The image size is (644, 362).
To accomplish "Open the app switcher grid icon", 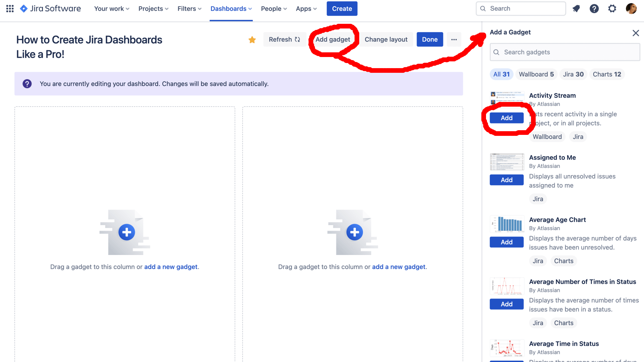I will coord(10,9).
